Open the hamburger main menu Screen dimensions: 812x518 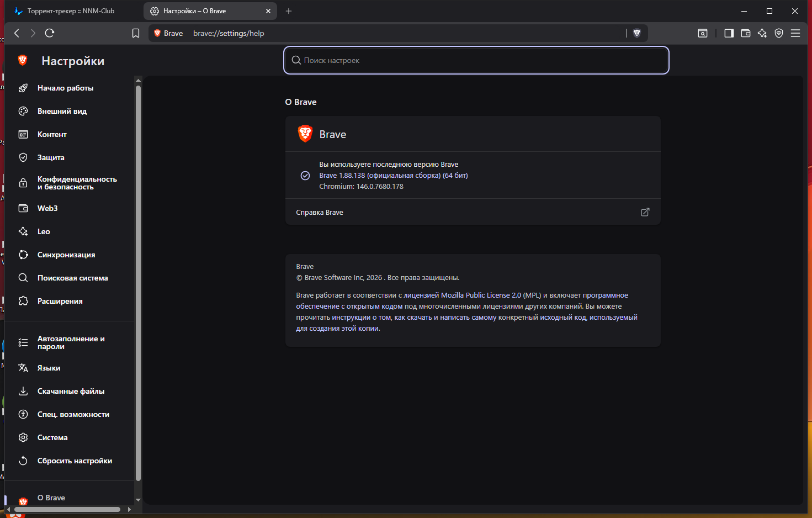click(795, 33)
